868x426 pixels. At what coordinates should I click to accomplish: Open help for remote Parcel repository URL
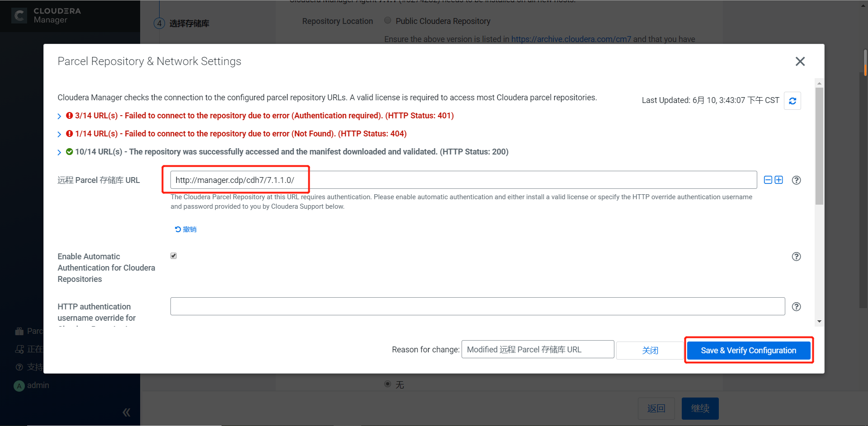pyautogui.click(x=797, y=180)
